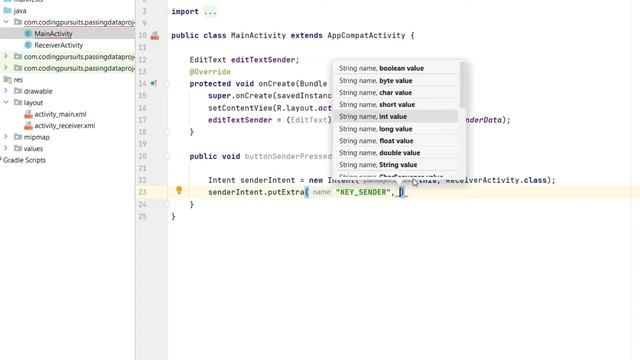Expand the mipmap folder
This screenshot has width=640, height=360.
click(x=6, y=136)
